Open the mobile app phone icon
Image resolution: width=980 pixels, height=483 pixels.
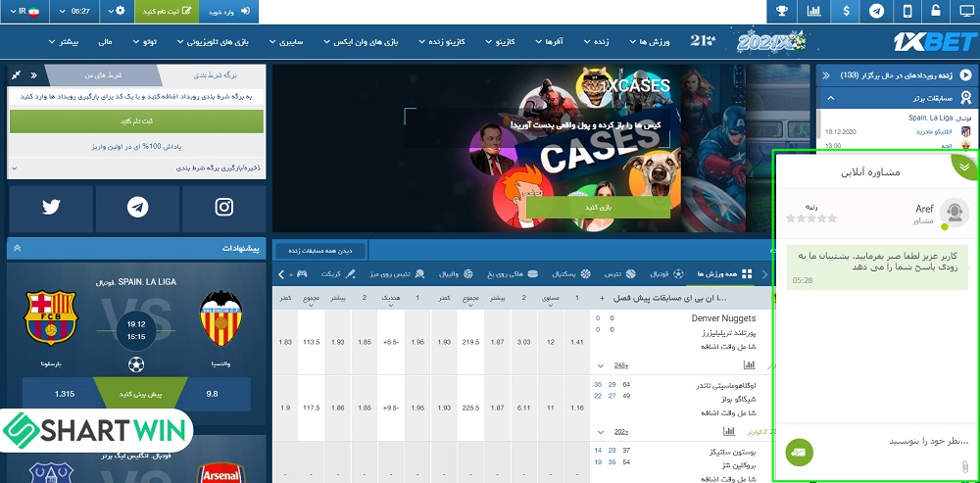click(906, 12)
